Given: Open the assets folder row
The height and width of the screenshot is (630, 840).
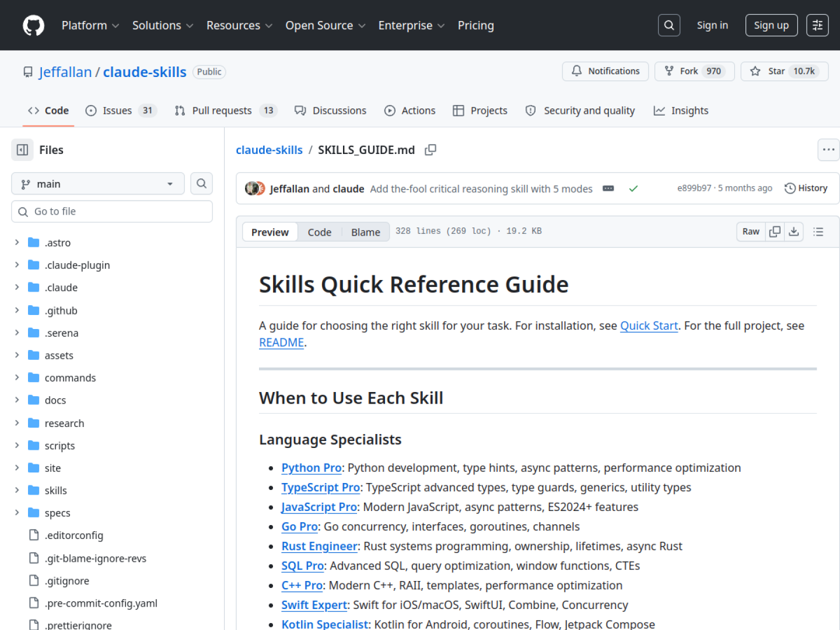Looking at the screenshot, I should 112,355.
